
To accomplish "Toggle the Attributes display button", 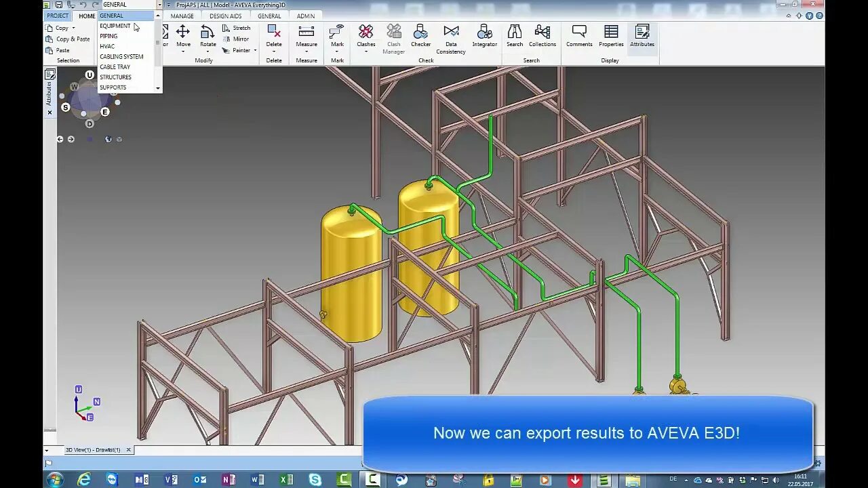I will coord(642,37).
